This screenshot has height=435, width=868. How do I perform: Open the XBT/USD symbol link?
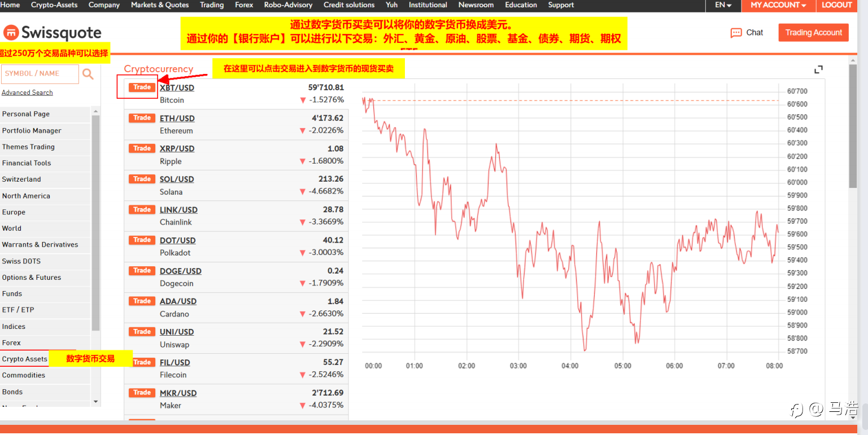tap(177, 88)
